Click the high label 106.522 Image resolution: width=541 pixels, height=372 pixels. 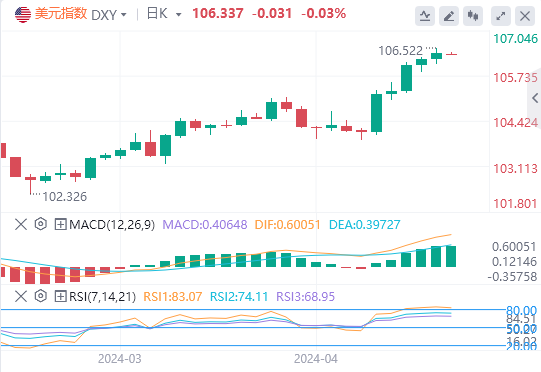[401, 51]
